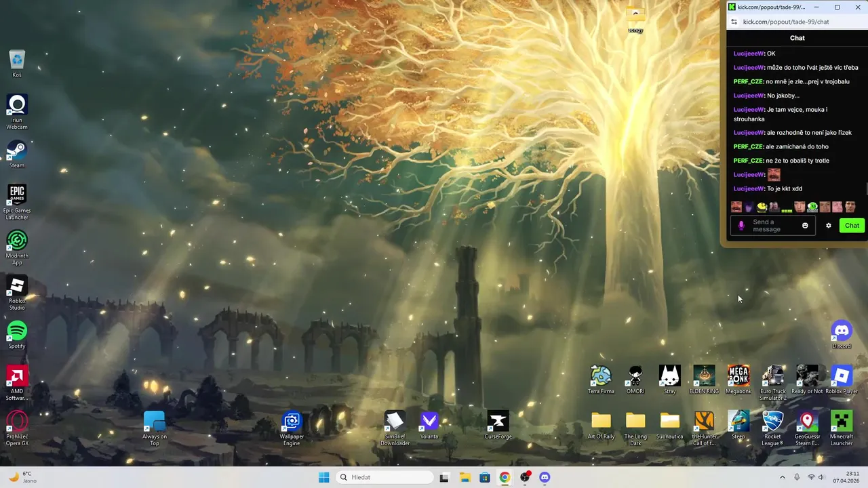868x488 pixels.
Task: Focus the Send a message field
Action: tap(774, 226)
